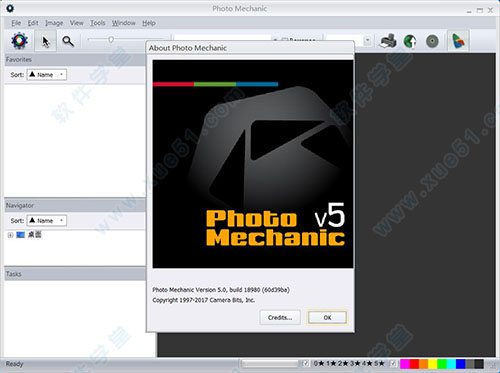Select the arrow pointer tool
The height and width of the screenshot is (373, 500).
click(x=46, y=41)
